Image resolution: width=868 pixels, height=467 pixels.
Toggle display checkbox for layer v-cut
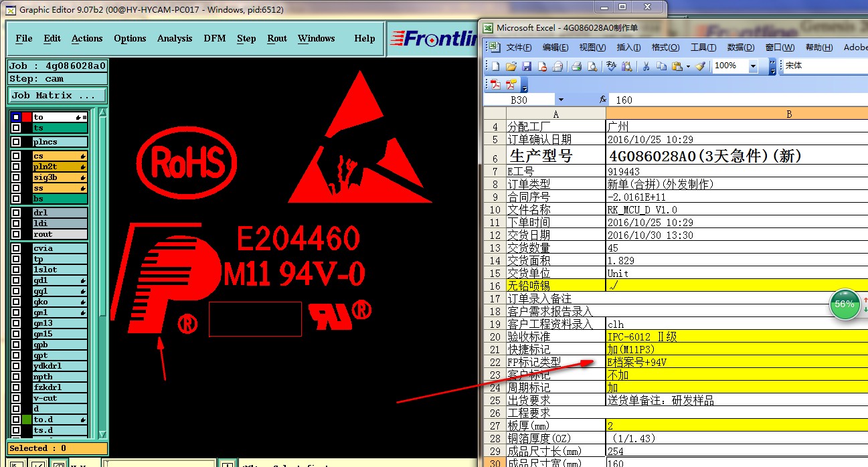point(16,398)
